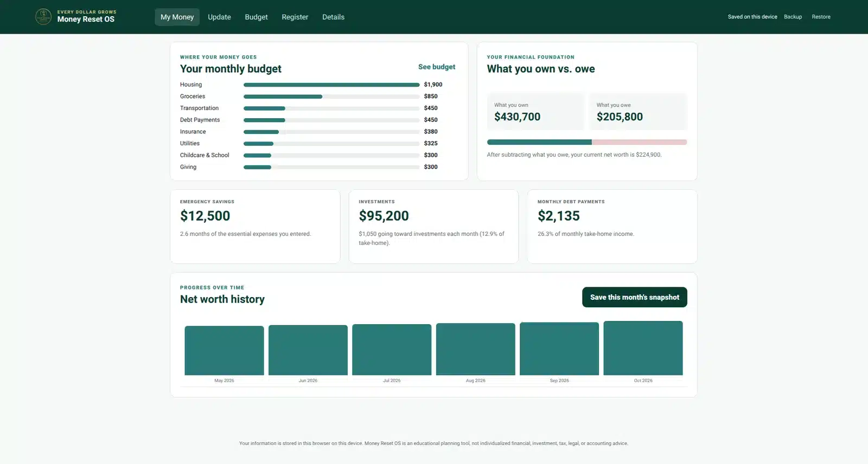Click the Insurance $380 amount
This screenshot has width=868, height=464.
431,132
